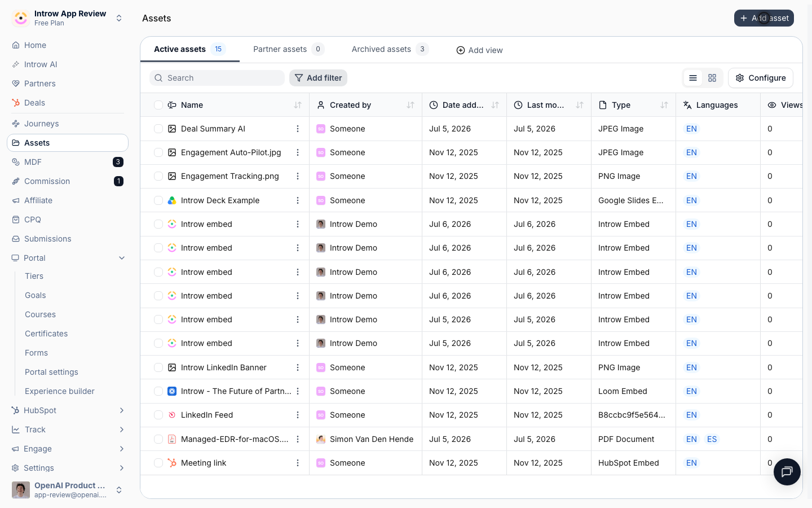Toggle the select-all checkbox in Name header
812x508 pixels.
(x=158, y=105)
